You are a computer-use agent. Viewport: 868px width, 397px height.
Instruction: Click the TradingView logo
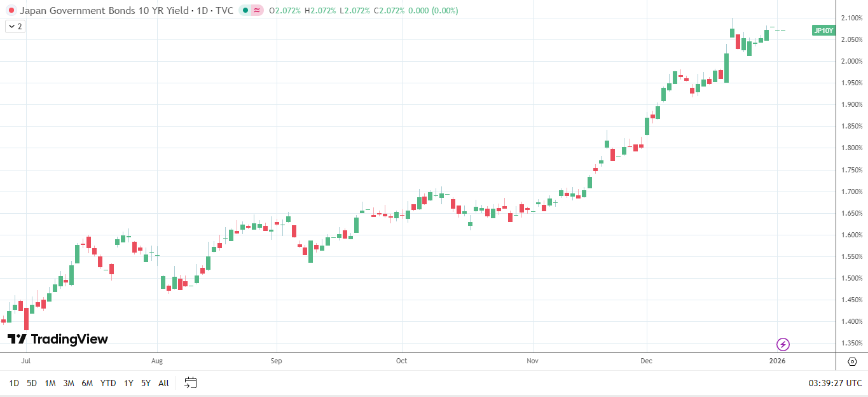pyautogui.click(x=58, y=339)
